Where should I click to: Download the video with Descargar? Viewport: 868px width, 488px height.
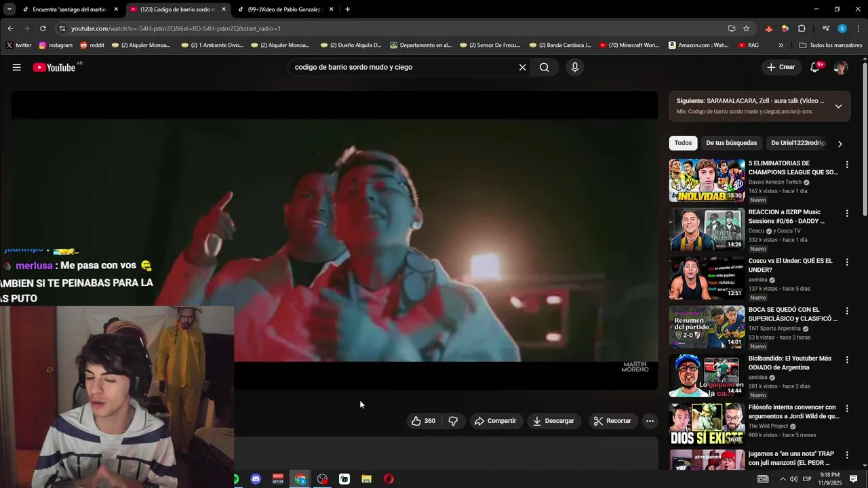[553, 421]
